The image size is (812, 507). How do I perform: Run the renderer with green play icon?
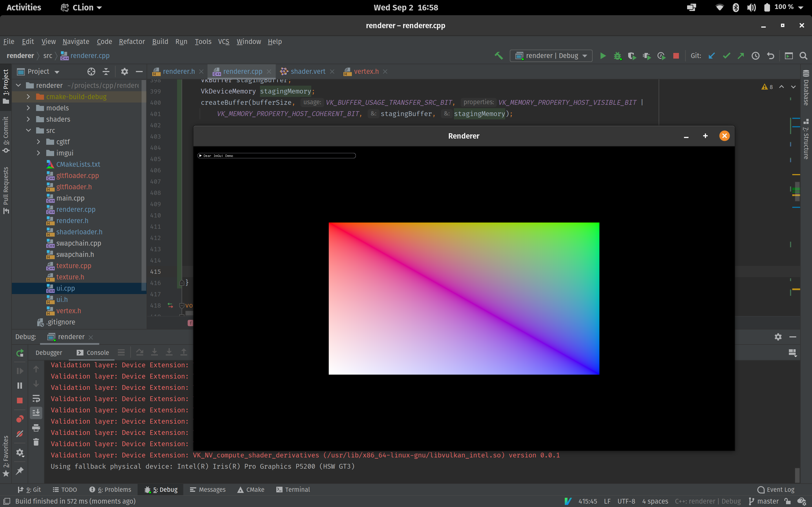pyautogui.click(x=603, y=56)
